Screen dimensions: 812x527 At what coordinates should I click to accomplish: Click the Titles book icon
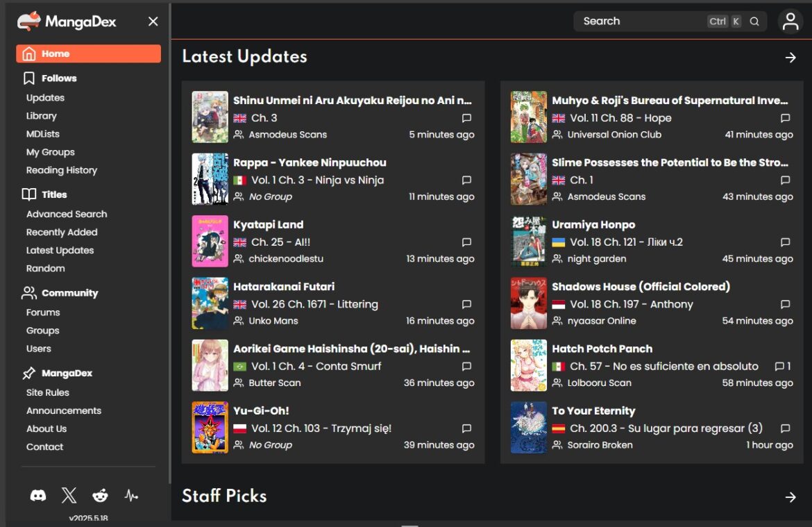(29, 194)
